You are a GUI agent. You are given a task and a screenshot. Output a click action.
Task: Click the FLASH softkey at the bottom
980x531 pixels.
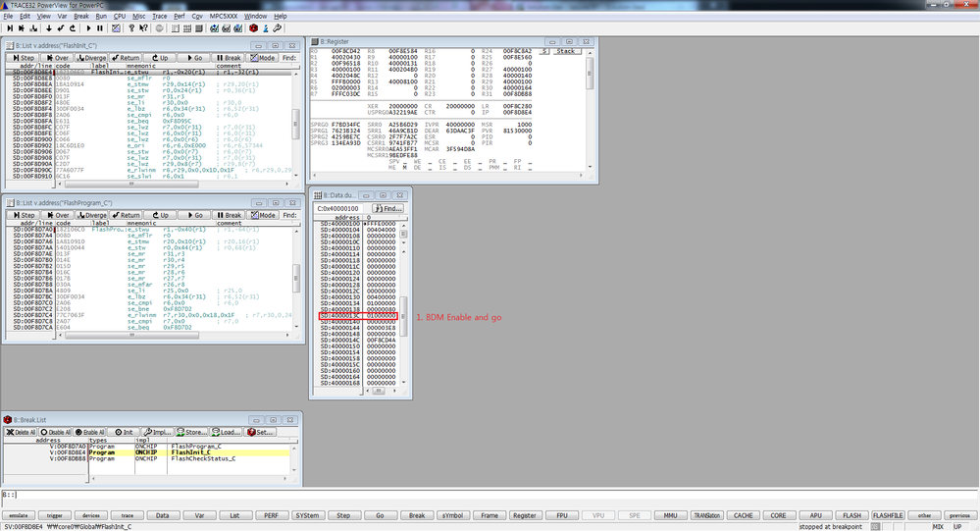click(851, 515)
